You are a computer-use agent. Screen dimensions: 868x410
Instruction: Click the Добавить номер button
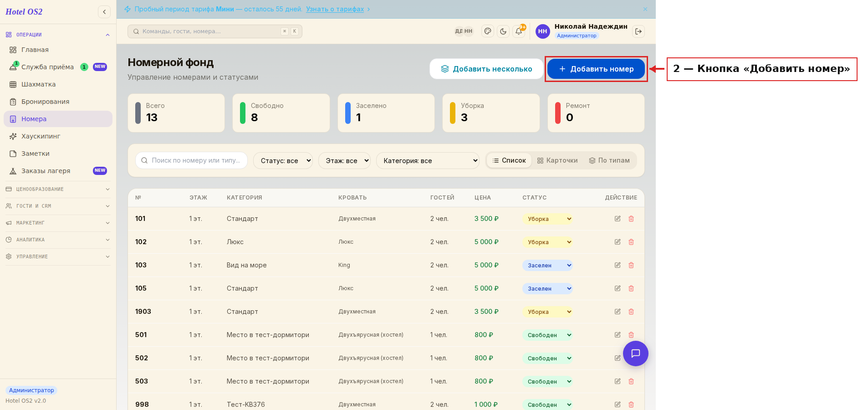596,69
